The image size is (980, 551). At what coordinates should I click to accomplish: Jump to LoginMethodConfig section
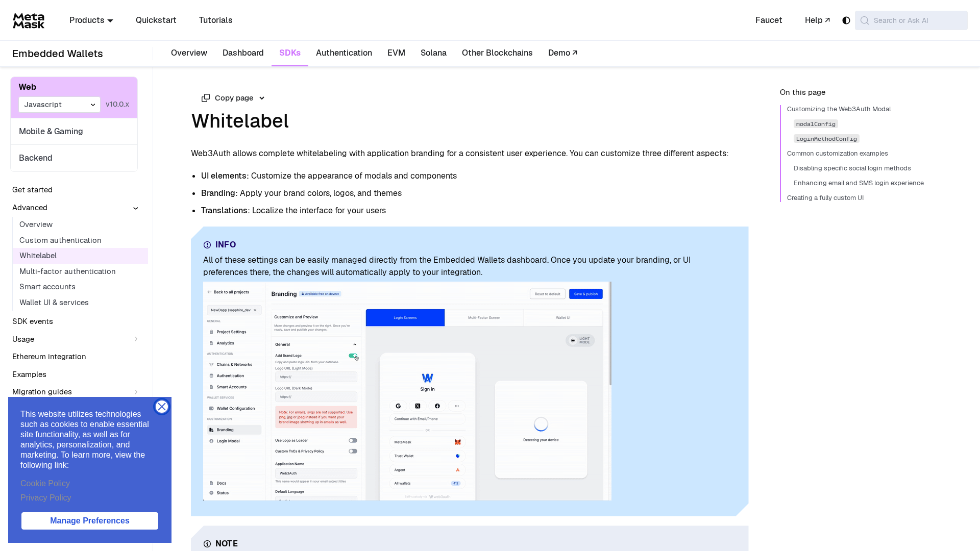pos(826,139)
